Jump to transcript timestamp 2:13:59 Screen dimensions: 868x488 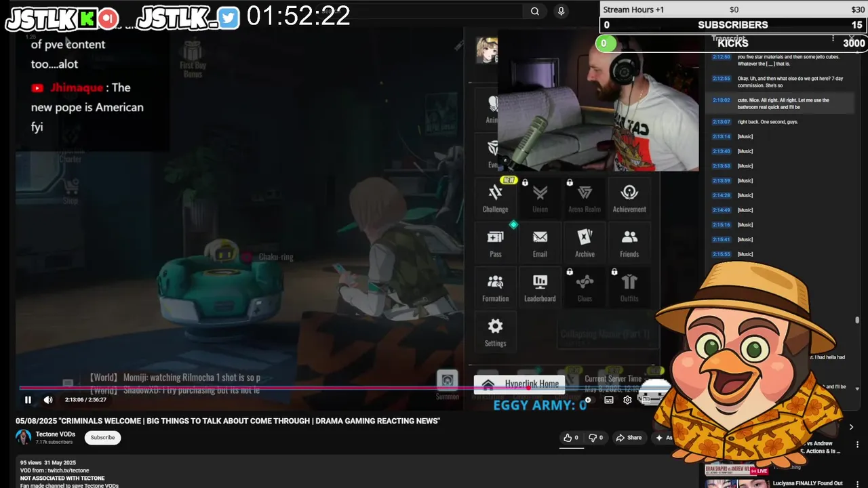point(721,181)
